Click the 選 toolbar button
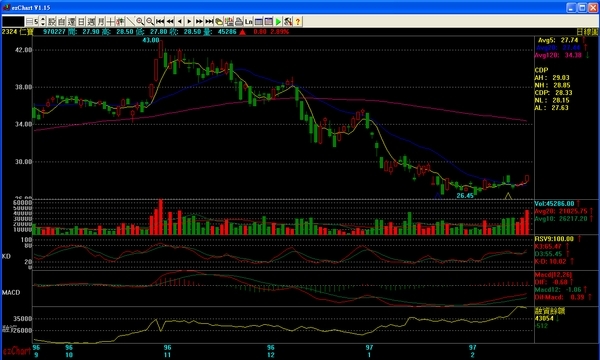600x360 pixels. [x=71, y=21]
